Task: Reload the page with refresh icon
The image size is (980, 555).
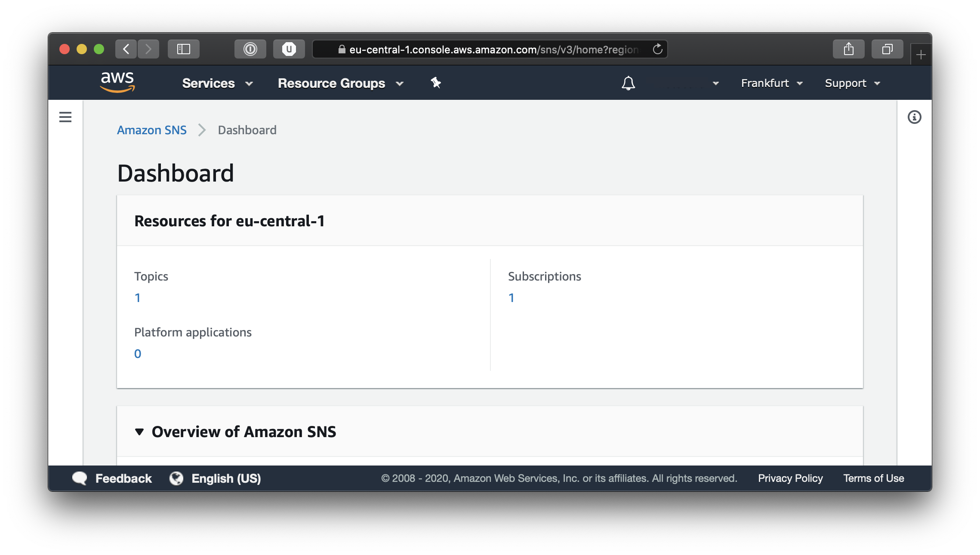Action: click(x=657, y=49)
